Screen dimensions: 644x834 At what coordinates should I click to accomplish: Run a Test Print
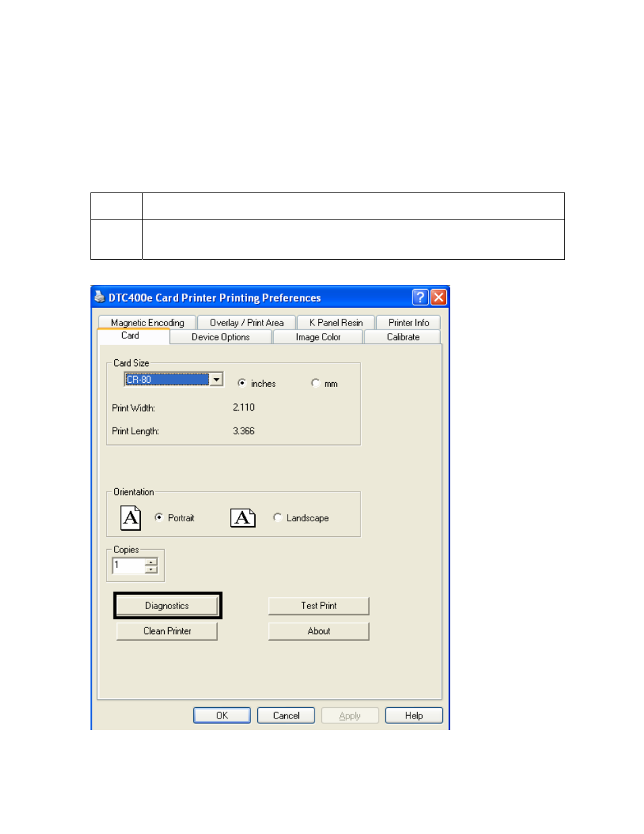[x=319, y=606]
